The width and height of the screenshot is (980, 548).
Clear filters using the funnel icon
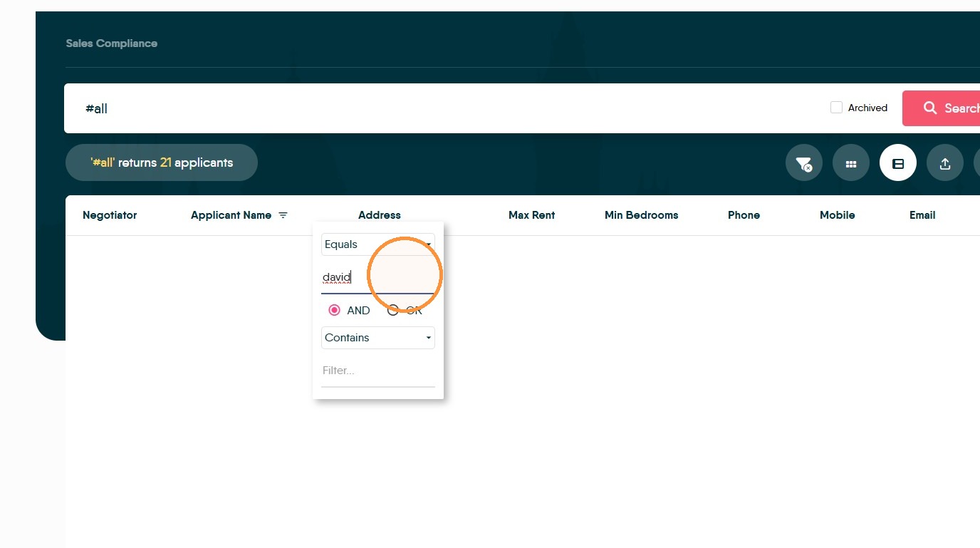(x=804, y=163)
